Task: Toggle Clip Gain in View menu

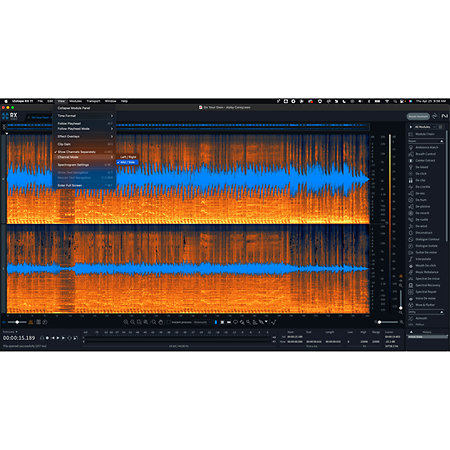Action: [84, 144]
